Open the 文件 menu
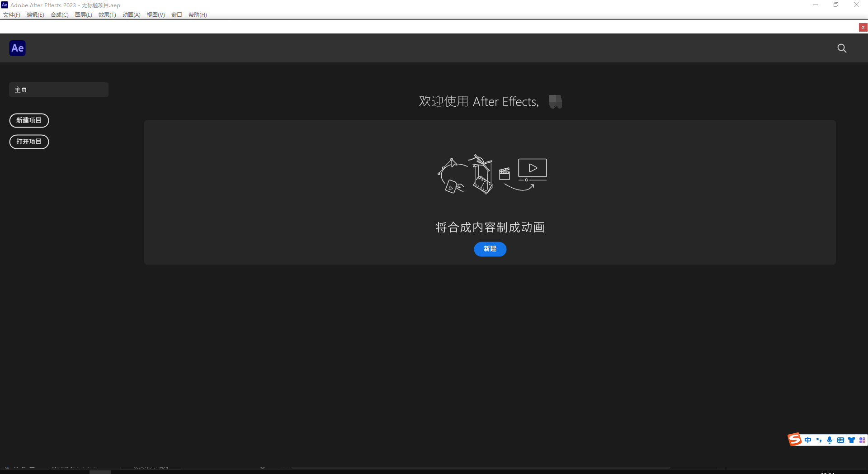The width and height of the screenshot is (868, 474). tap(11, 14)
